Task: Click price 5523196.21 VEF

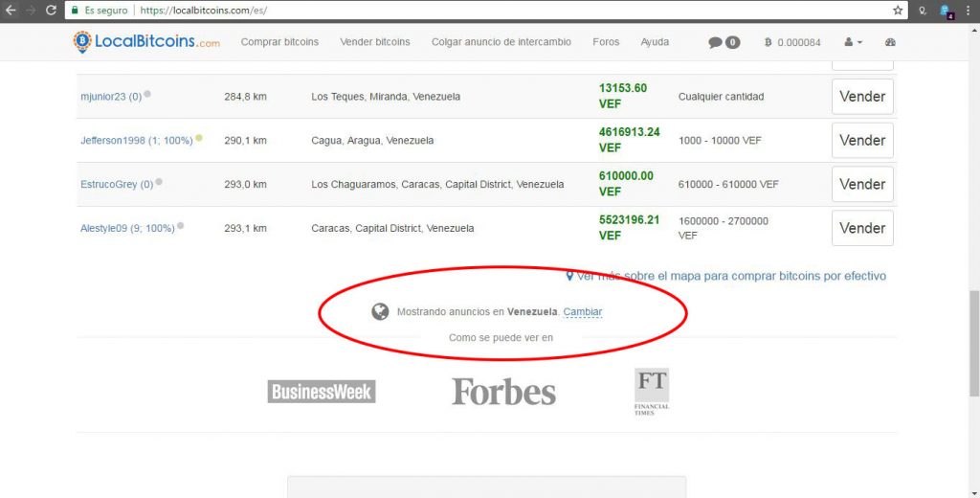Action: (x=629, y=227)
